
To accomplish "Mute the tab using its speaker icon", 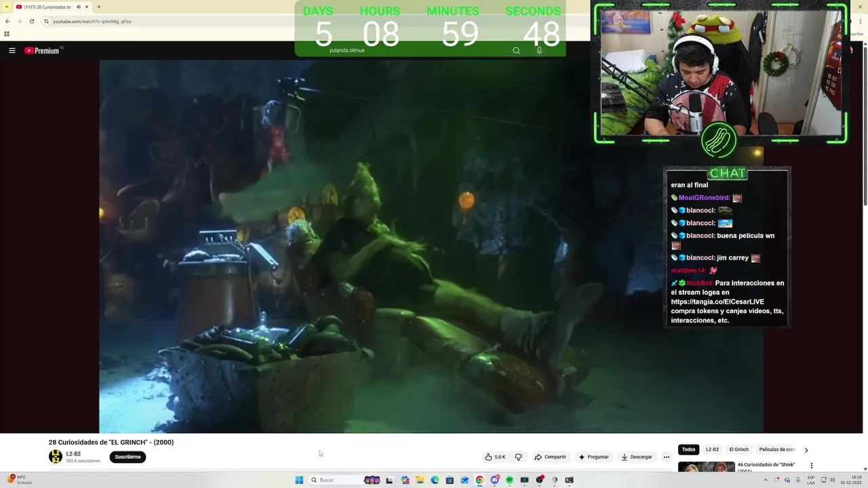I will [79, 7].
